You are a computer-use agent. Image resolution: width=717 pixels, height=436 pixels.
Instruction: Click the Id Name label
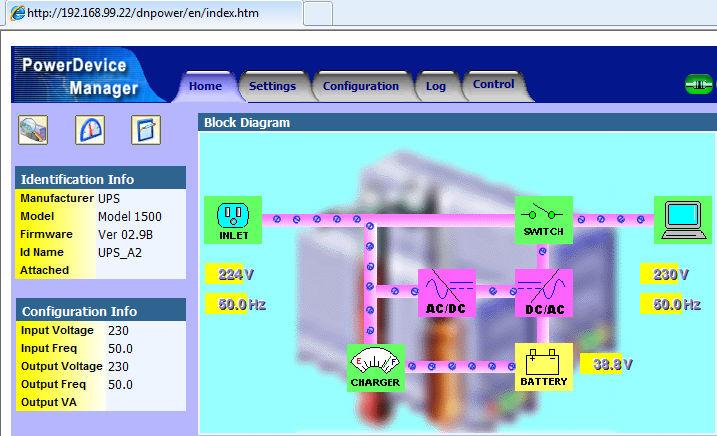point(42,252)
